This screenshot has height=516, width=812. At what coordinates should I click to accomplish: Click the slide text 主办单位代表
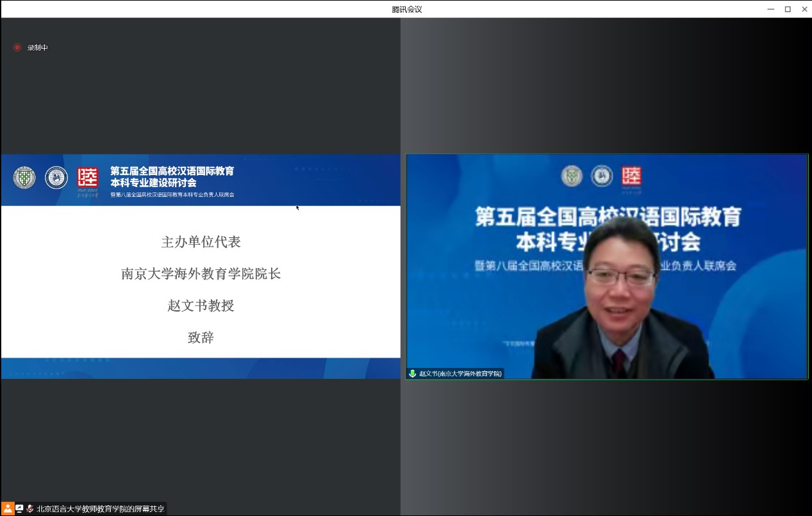point(201,242)
